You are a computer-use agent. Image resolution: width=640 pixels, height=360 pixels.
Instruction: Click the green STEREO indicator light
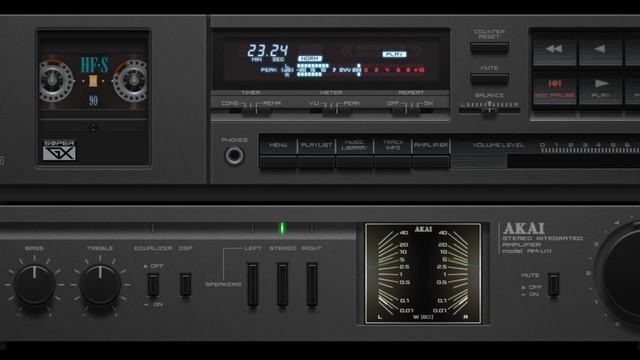click(282, 228)
